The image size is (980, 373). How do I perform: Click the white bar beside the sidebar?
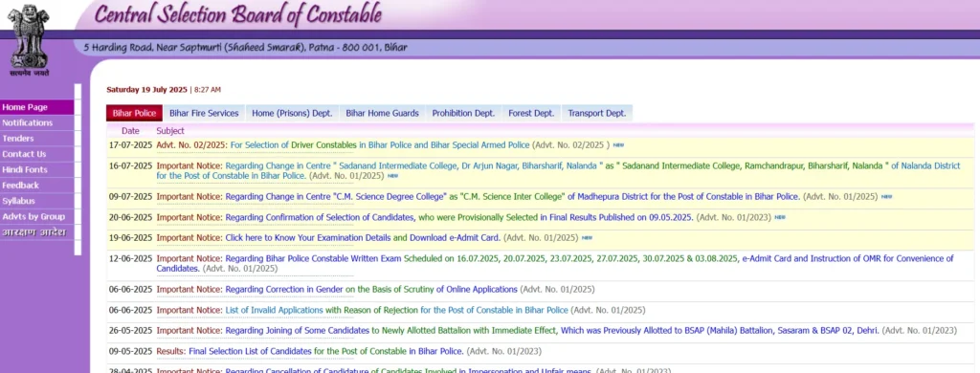78,169
